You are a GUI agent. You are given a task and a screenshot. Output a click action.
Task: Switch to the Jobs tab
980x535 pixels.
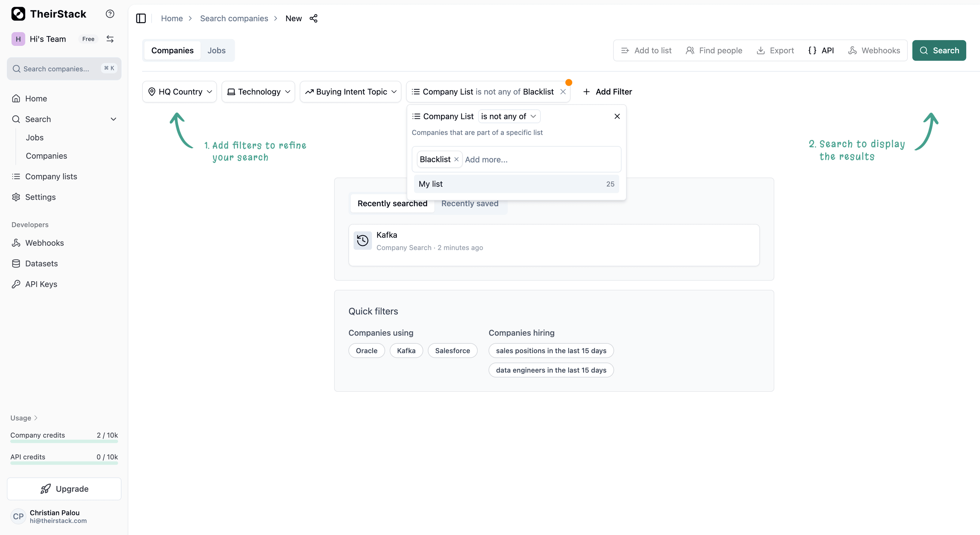tap(216, 50)
